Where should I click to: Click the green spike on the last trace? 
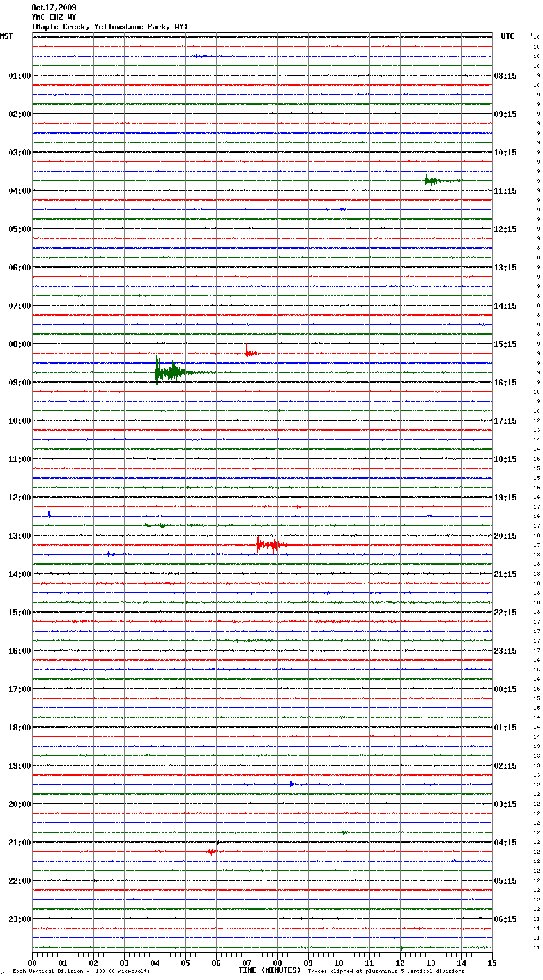click(401, 947)
